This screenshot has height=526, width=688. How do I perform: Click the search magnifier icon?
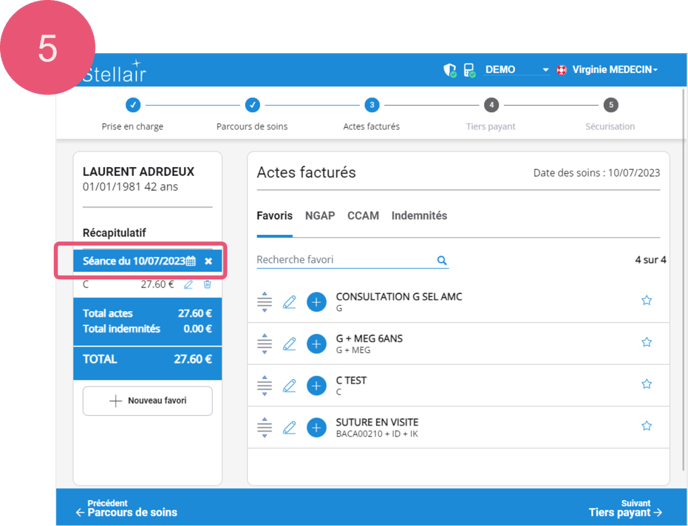(441, 260)
